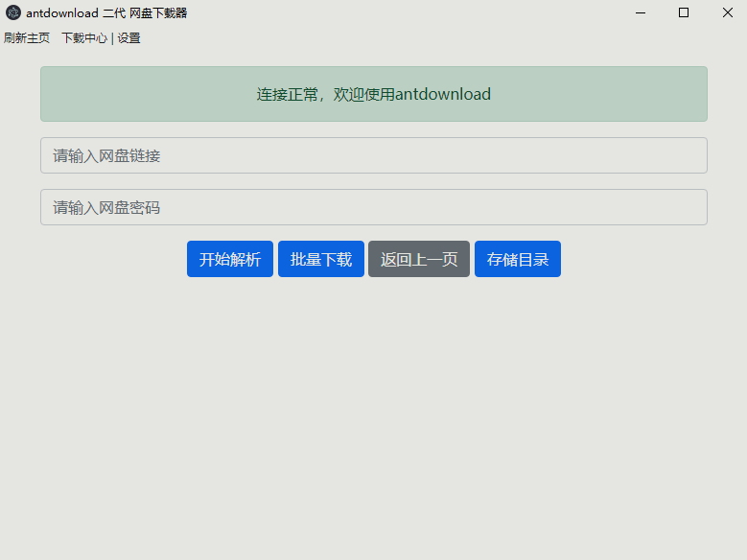Image resolution: width=747 pixels, height=560 pixels.
Task: Minimize the antdownload window
Action: pyautogui.click(x=640, y=12)
